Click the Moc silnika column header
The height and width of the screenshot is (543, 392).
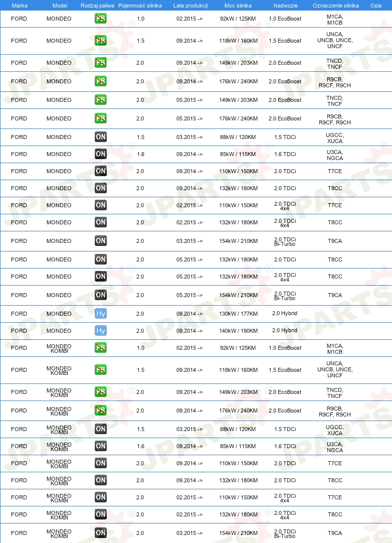[x=238, y=6]
